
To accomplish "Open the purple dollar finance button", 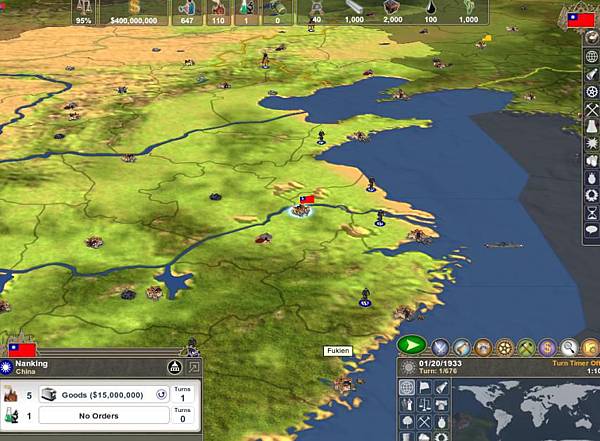I will coord(548,348).
